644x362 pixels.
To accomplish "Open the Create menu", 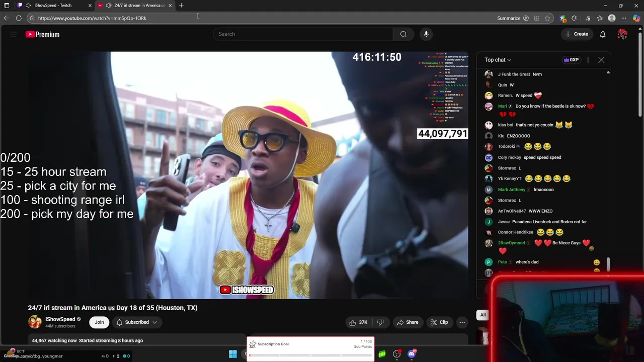I will 577,34.
